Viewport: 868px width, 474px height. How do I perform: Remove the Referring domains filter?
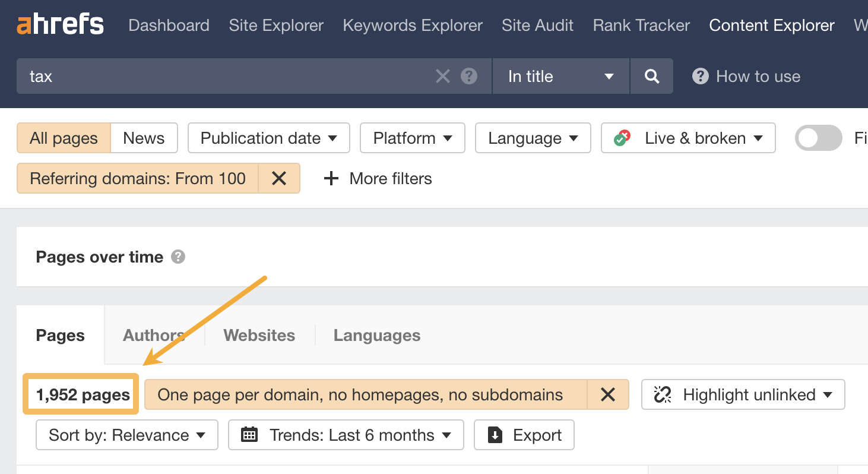279,178
